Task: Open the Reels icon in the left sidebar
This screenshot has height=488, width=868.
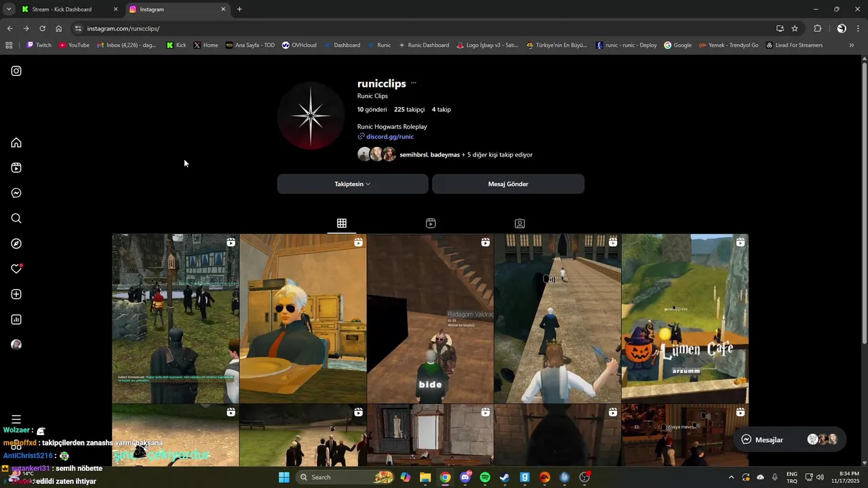Action: click(16, 168)
